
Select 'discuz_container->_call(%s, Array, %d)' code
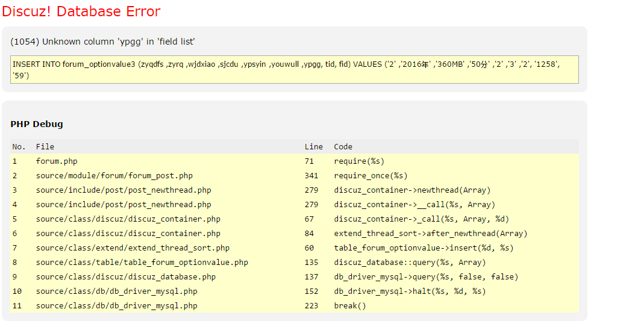[x=421, y=219]
